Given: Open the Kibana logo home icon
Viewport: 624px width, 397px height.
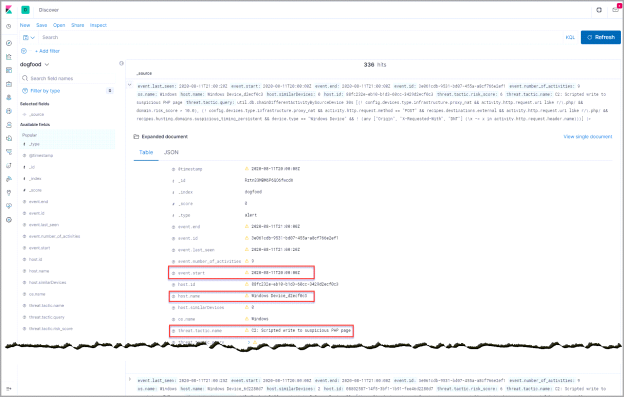Looking at the screenshot, I should (9, 10).
